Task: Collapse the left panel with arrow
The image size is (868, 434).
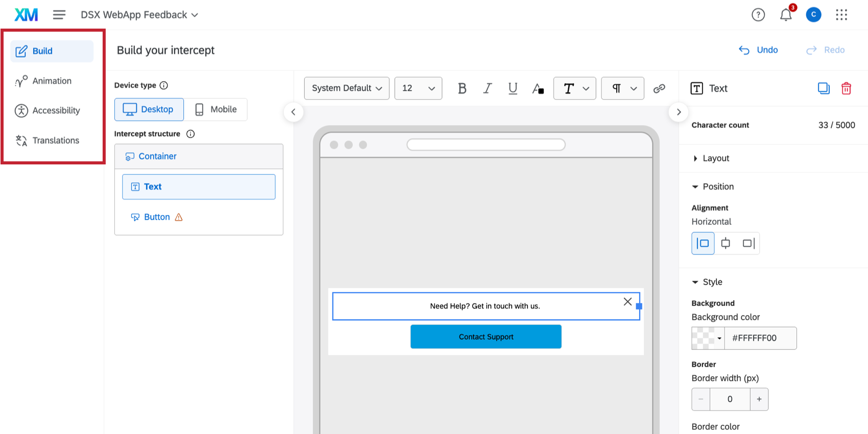Action: click(294, 112)
